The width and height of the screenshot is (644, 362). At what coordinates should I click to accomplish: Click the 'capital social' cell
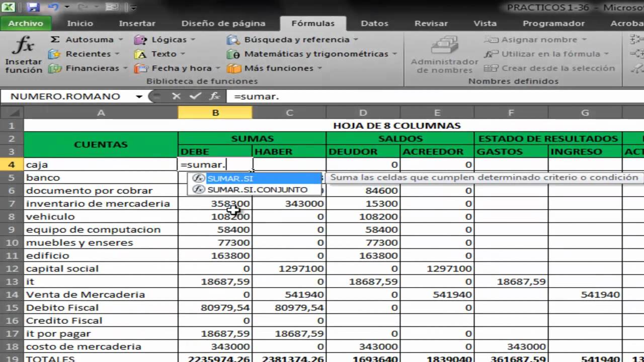101,268
